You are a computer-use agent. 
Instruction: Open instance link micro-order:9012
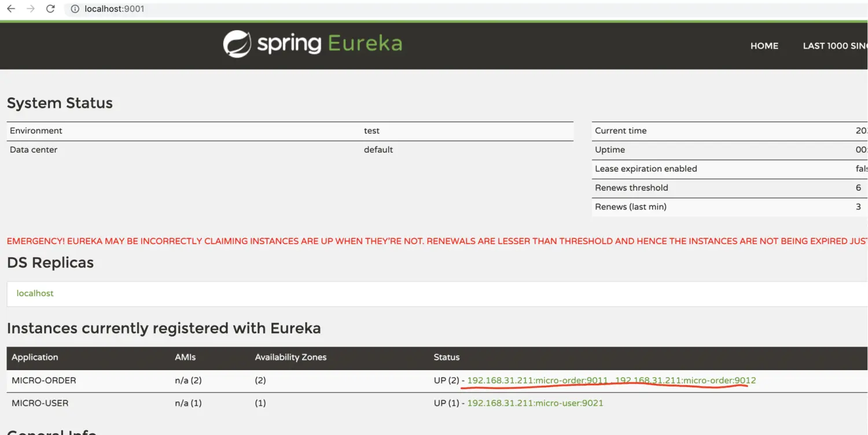[x=686, y=381]
